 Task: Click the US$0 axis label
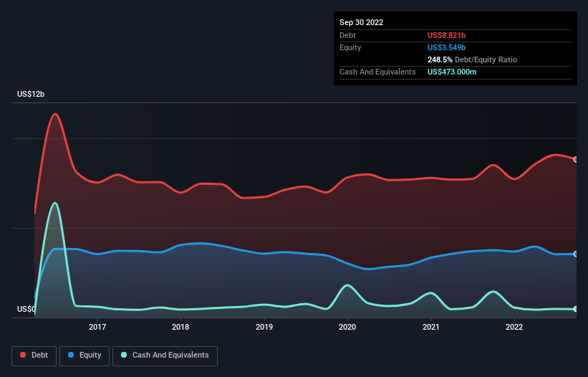pyautogui.click(x=26, y=309)
